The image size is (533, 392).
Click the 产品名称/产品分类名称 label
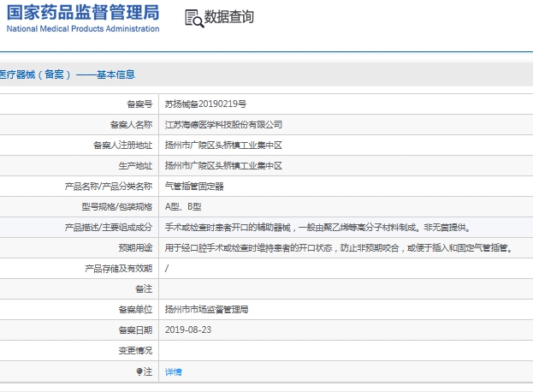click(109, 187)
